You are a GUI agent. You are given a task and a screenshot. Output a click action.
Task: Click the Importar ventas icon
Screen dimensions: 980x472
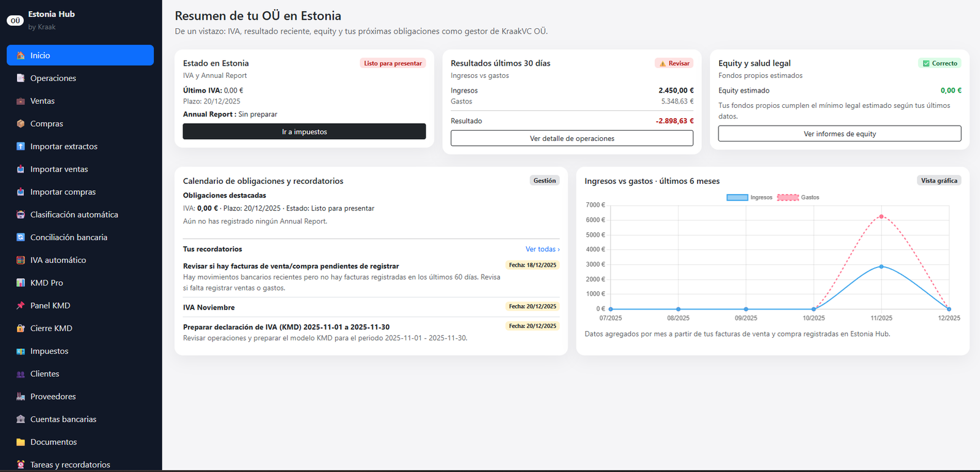point(21,169)
